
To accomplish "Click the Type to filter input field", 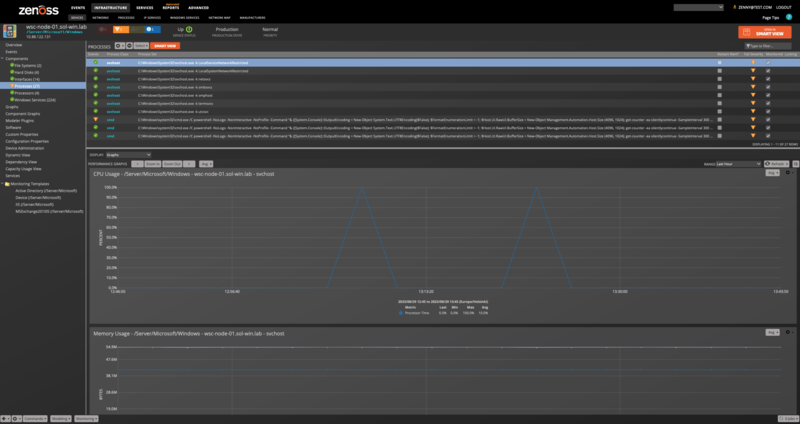I will pos(768,46).
